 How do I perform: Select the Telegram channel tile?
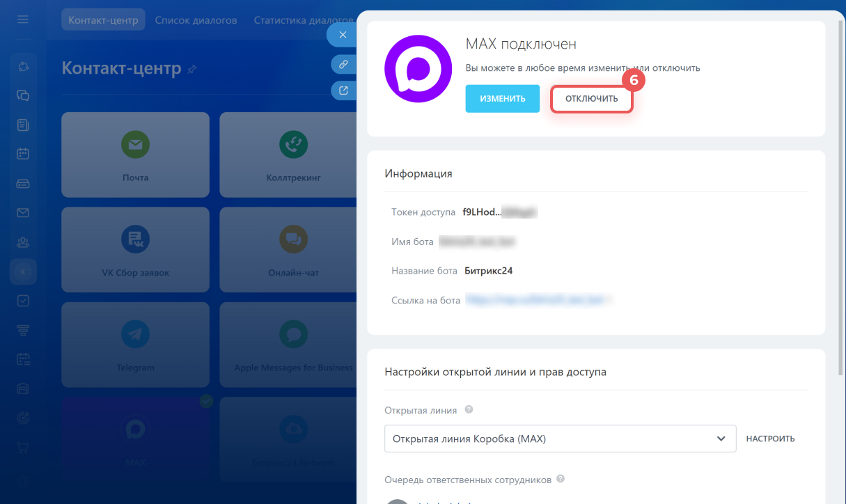click(x=135, y=344)
